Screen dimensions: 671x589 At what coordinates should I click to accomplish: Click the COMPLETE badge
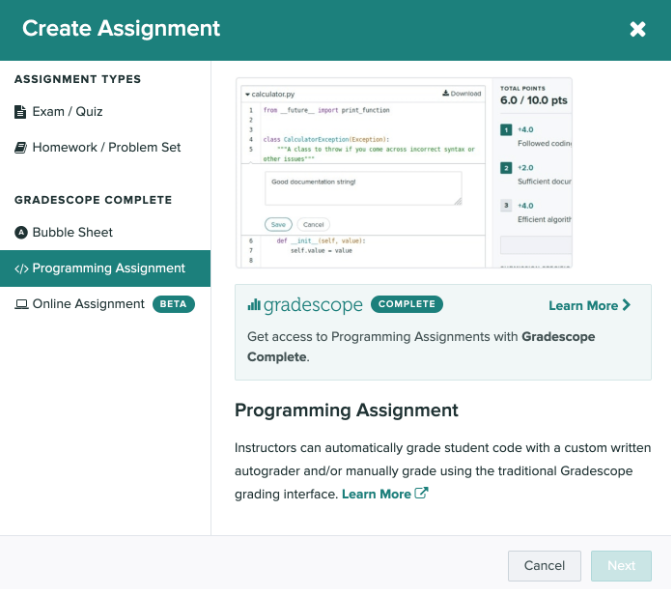tap(407, 304)
